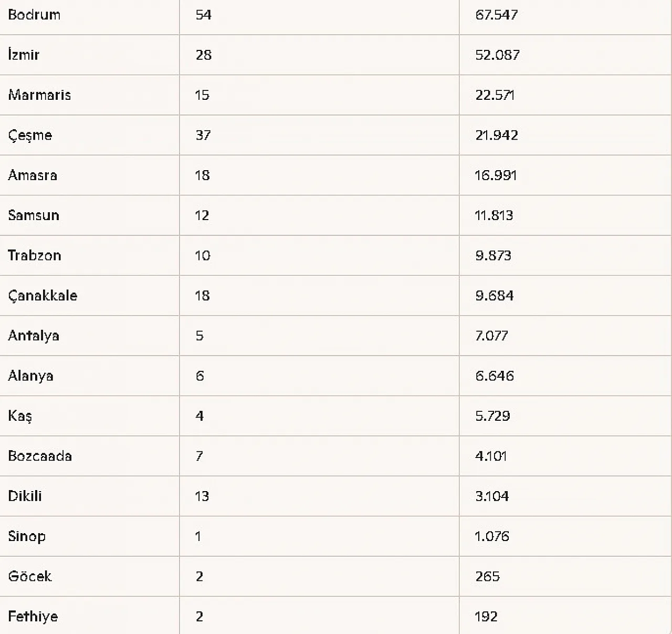672x634 pixels.
Task: Click the Göcek port name
Action: (x=30, y=576)
